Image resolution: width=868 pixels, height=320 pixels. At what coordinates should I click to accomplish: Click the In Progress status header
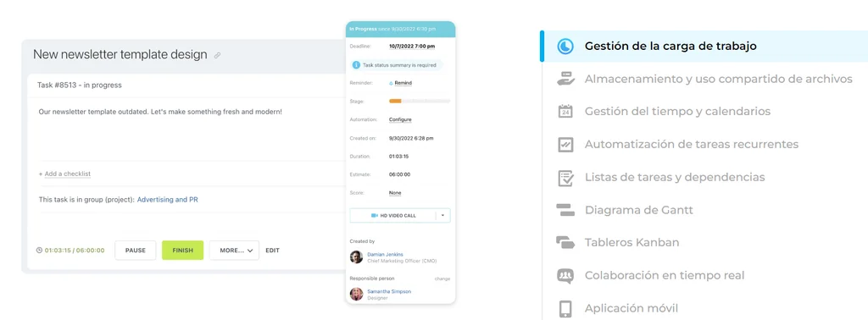(400, 29)
